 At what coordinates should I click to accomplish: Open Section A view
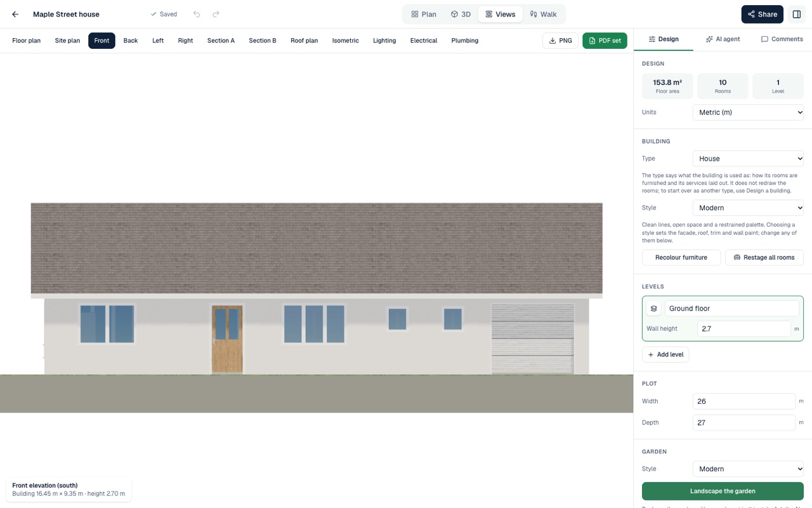click(221, 41)
